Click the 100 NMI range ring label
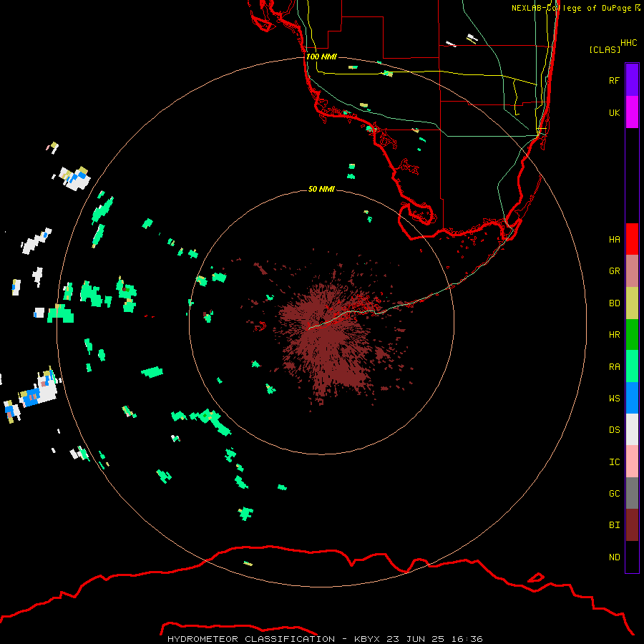Viewport: 644px width, 644px height. point(321,57)
